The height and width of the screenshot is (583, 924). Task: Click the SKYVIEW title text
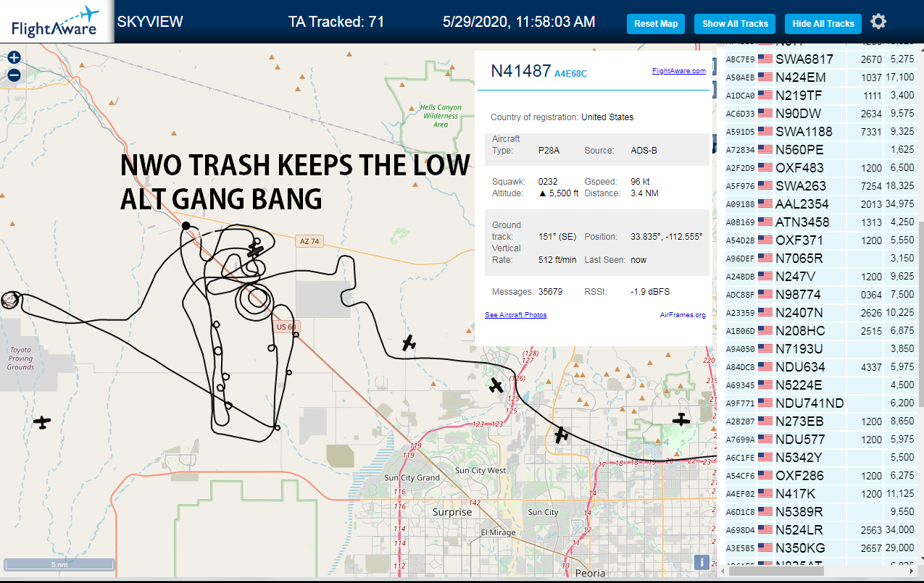tap(150, 22)
